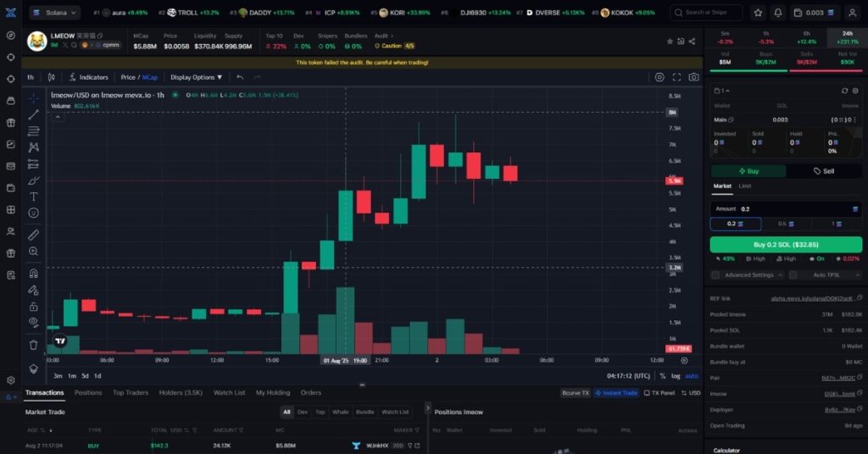Viewport: 868px width, 454px height.
Task: Select the 24h stats period
Action: (x=848, y=37)
